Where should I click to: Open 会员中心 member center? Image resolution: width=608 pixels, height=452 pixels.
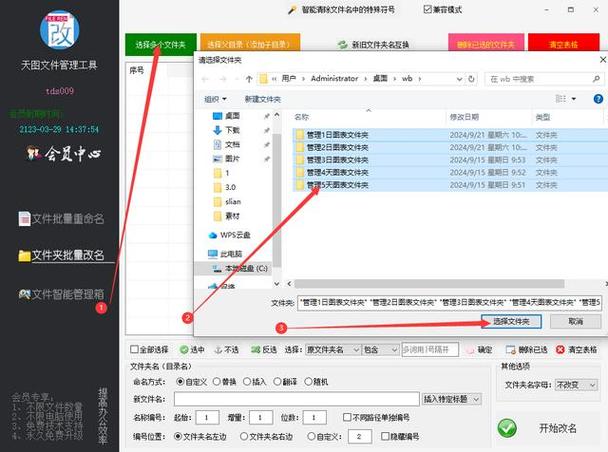point(64,154)
